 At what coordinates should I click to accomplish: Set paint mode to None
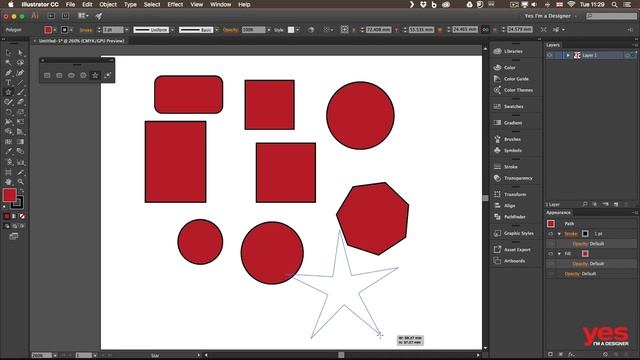click(22, 216)
